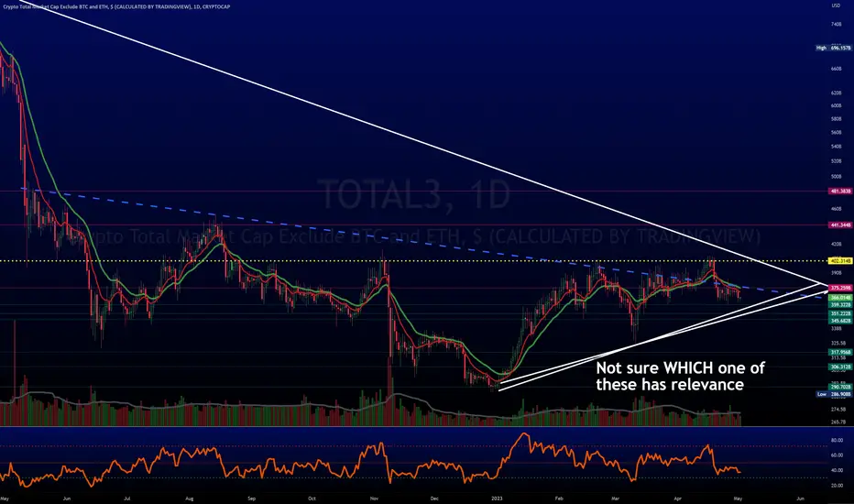
Task: Click the 740B price scale value
Action: (836, 25)
